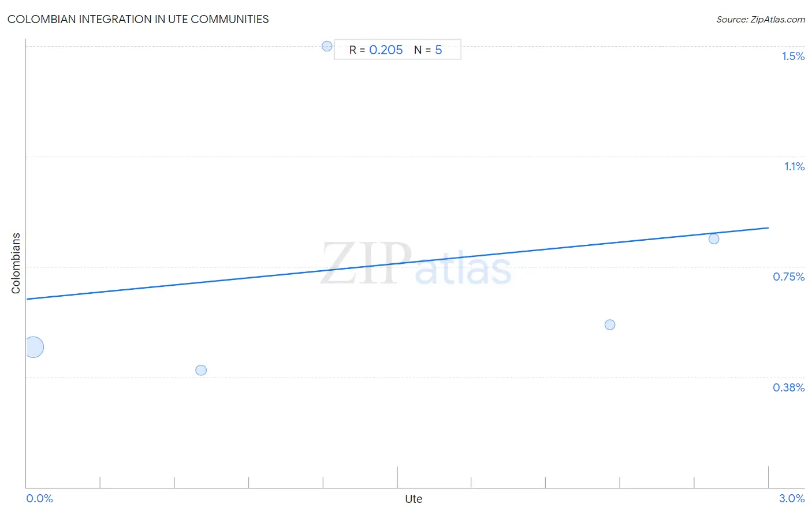Click the ZIPatlas watermark logo

(416, 264)
